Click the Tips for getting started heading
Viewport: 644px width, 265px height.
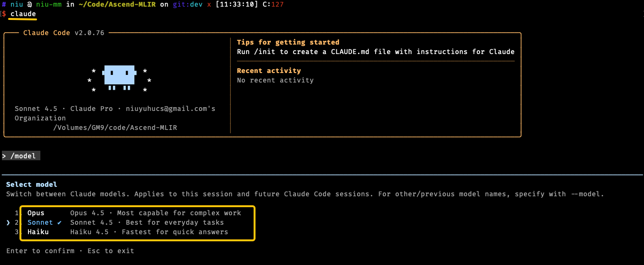(x=288, y=42)
